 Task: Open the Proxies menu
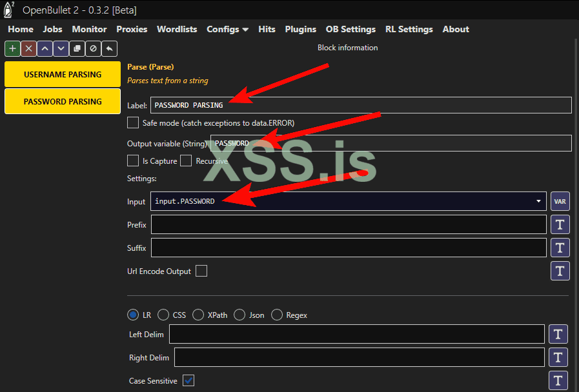tap(132, 30)
